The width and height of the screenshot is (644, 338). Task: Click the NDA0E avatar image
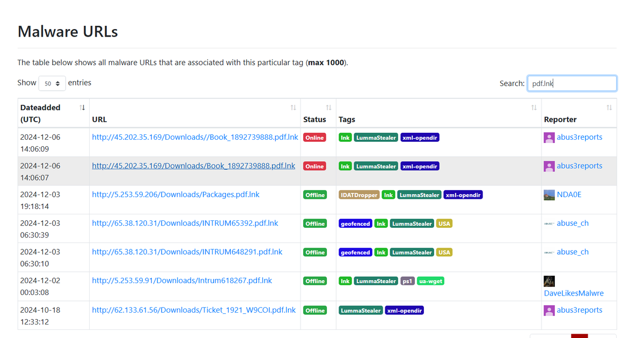549,195
